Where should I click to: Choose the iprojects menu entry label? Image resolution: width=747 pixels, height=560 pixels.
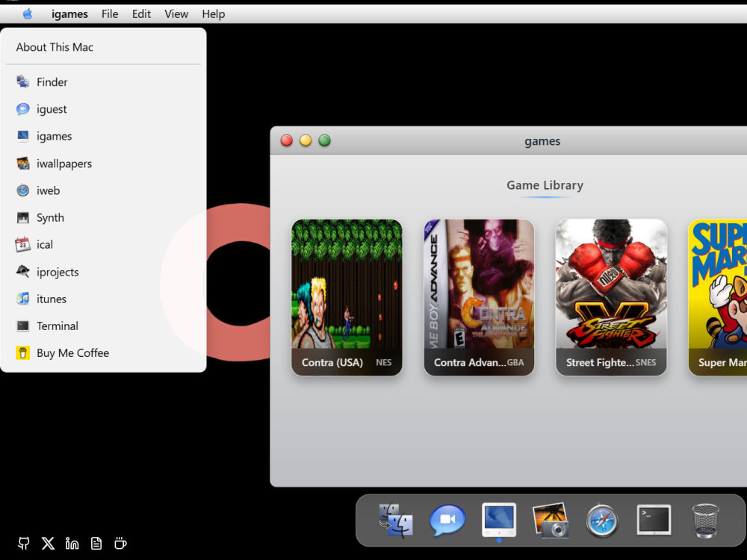(x=58, y=272)
